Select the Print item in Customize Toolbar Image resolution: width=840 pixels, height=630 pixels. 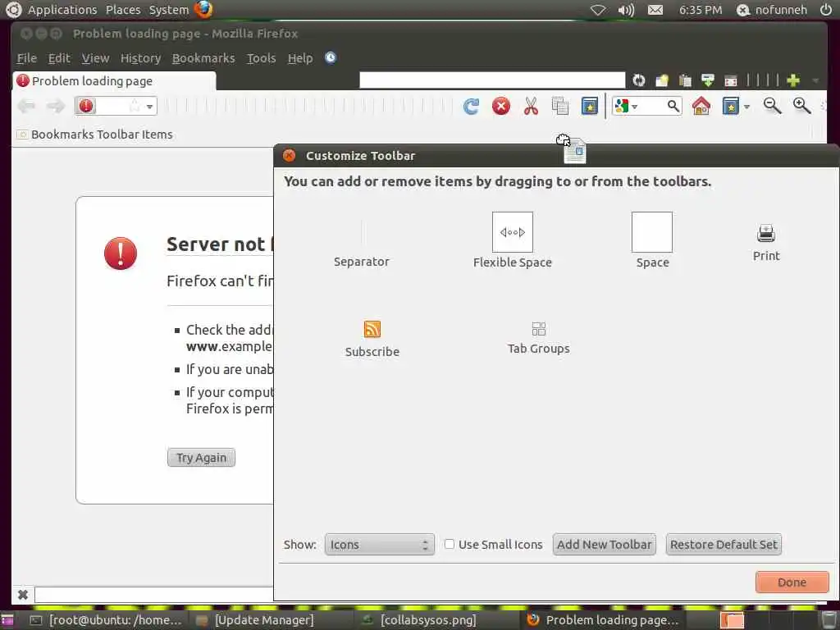[x=766, y=243]
